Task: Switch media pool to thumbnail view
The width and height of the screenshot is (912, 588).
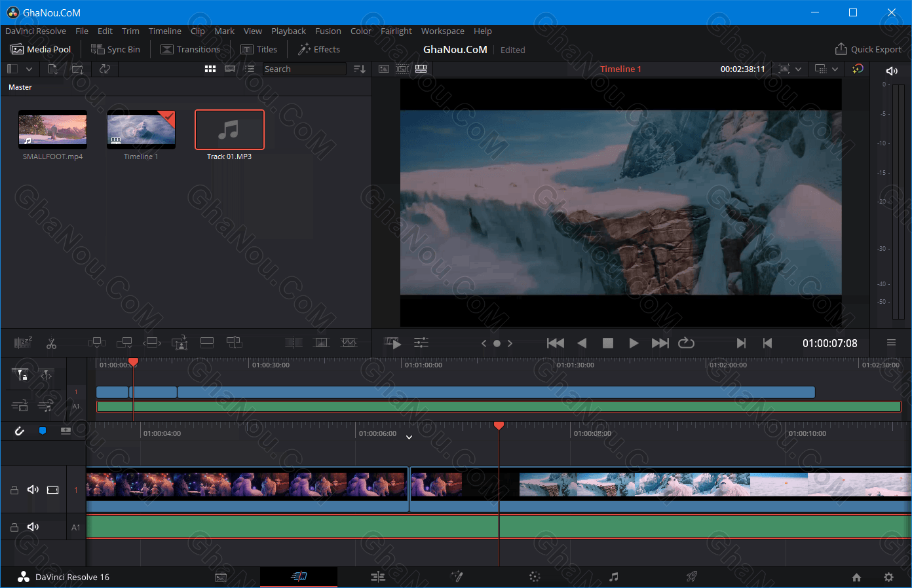Action: (210, 69)
